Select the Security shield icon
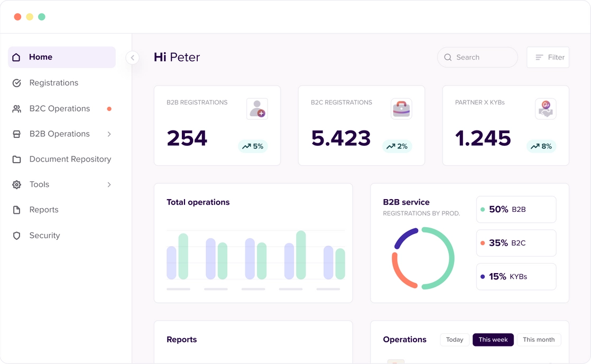Viewport: 591px width, 364px height. [x=16, y=236]
